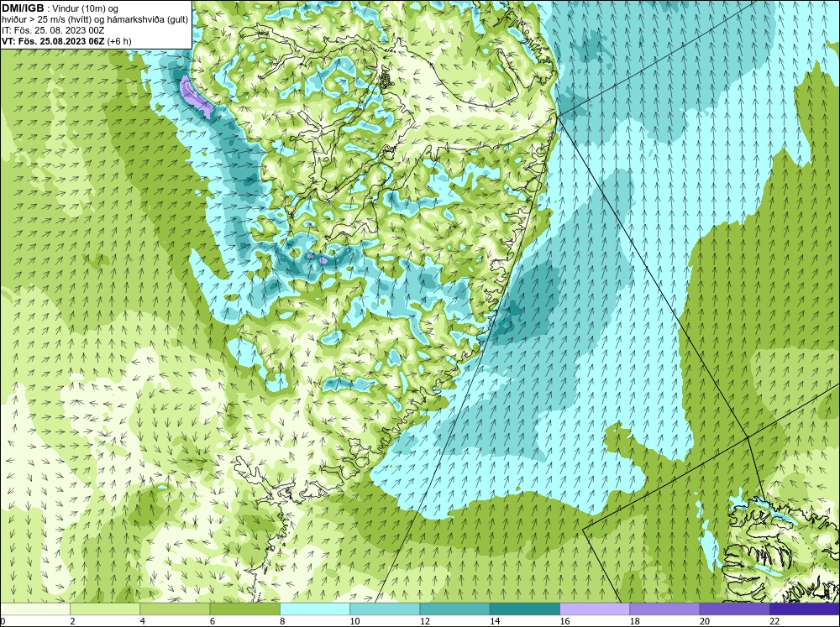The width and height of the screenshot is (840, 627).
Task: Pick the medium green 4–6 m/s legend swatch
Action: point(176,609)
